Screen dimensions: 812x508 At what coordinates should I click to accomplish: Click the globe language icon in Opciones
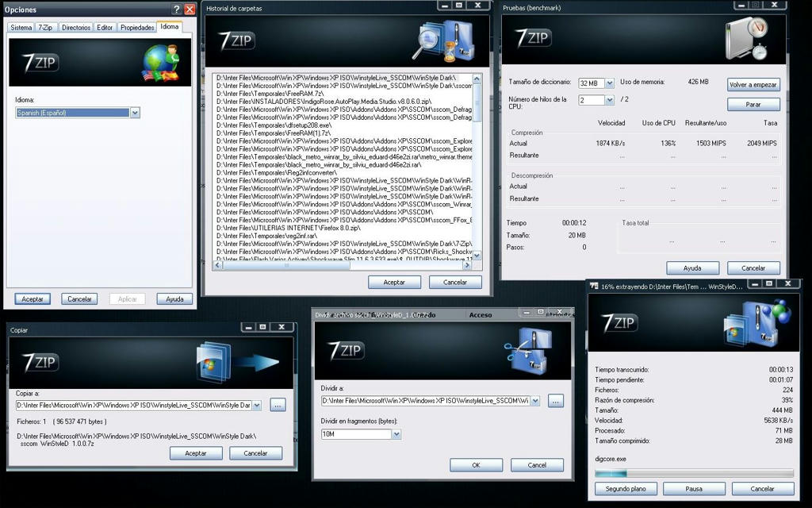pos(161,63)
